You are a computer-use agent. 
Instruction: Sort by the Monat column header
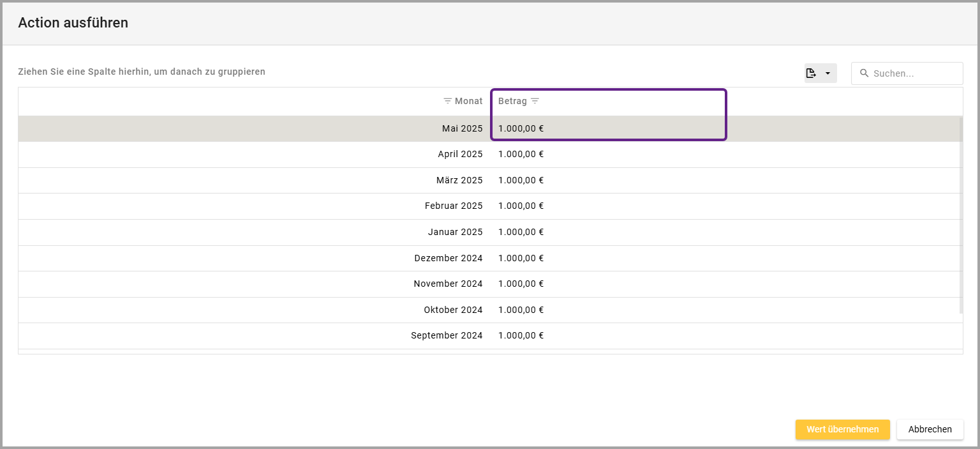pyautogui.click(x=468, y=102)
